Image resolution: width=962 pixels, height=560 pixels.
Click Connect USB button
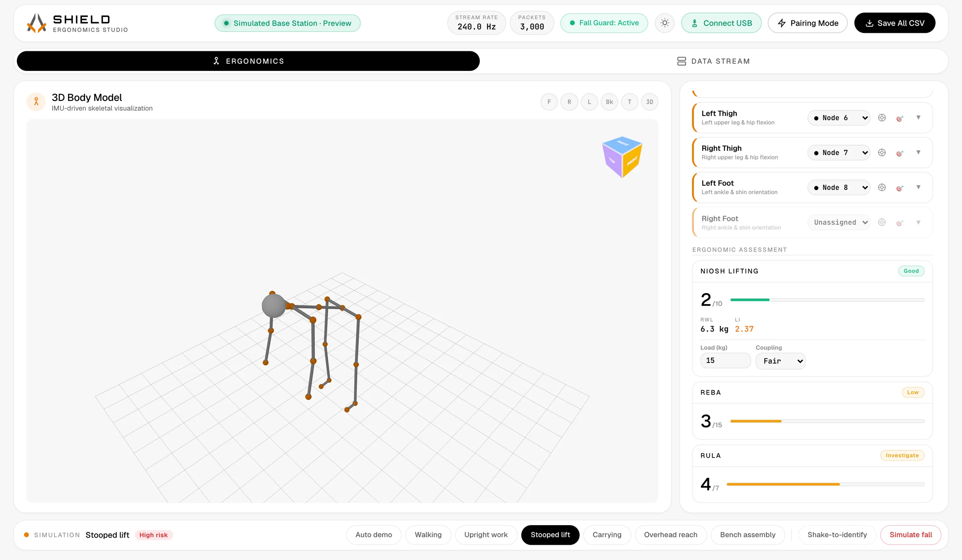point(721,23)
